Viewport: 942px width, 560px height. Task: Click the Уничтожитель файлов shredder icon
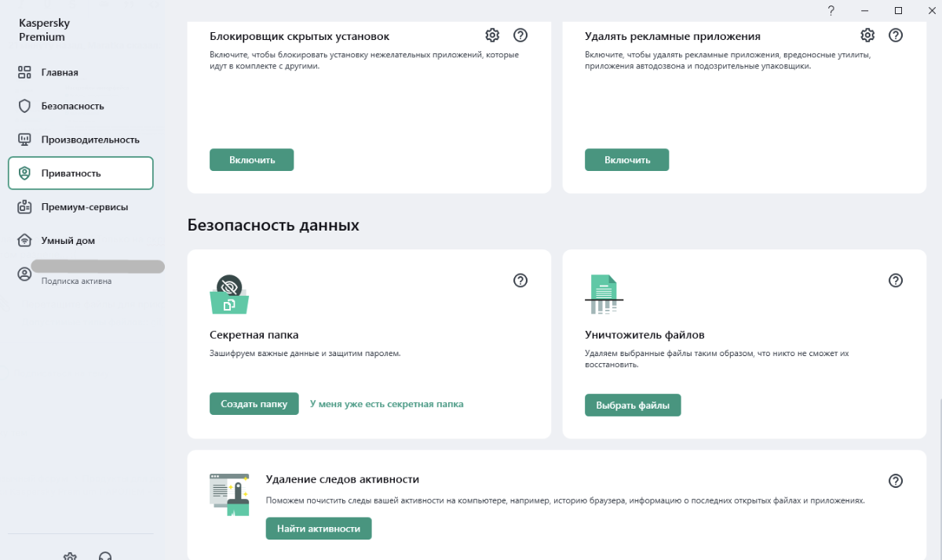click(x=604, y=295)
